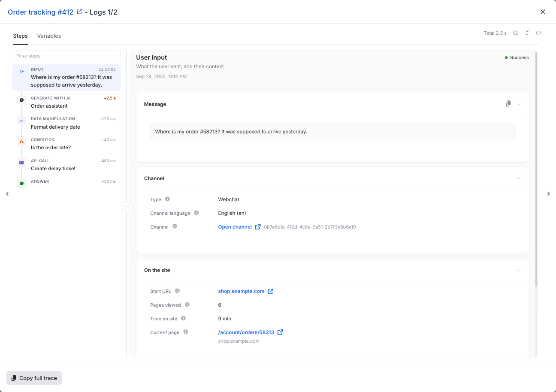Click the info icon next to Type
Screen dimensions: 556x392
(x=167, y=199)
